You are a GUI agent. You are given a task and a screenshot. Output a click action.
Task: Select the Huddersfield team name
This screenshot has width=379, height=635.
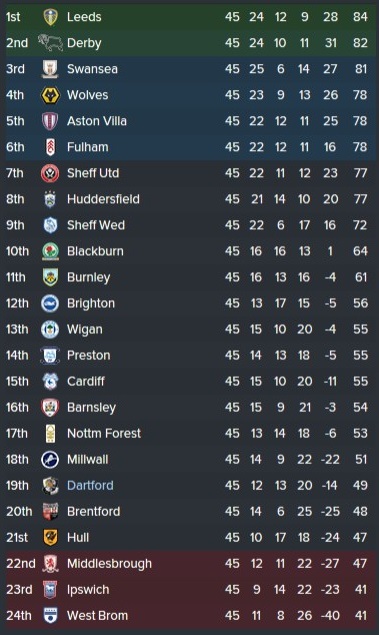[x=103, y=199]
